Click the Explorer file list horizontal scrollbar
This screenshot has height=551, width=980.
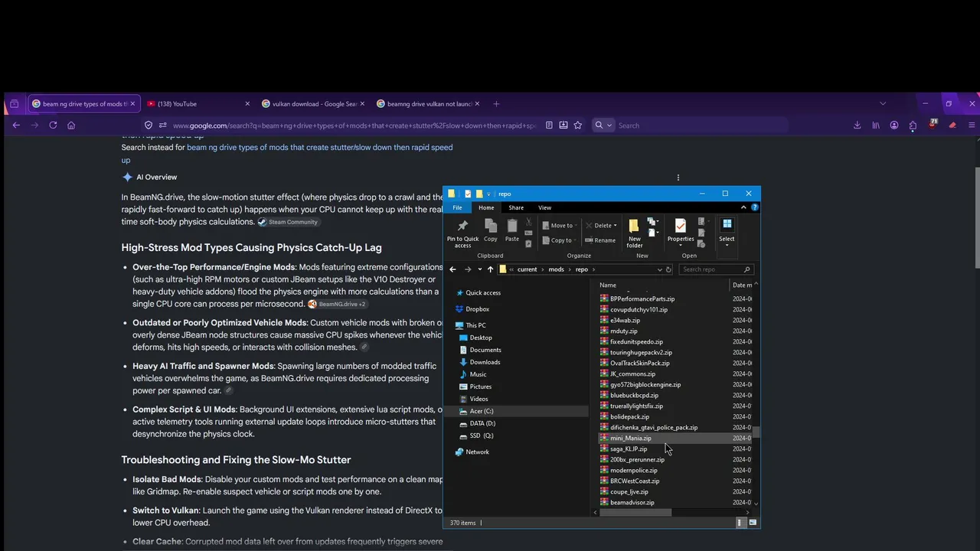coord(635,513)
